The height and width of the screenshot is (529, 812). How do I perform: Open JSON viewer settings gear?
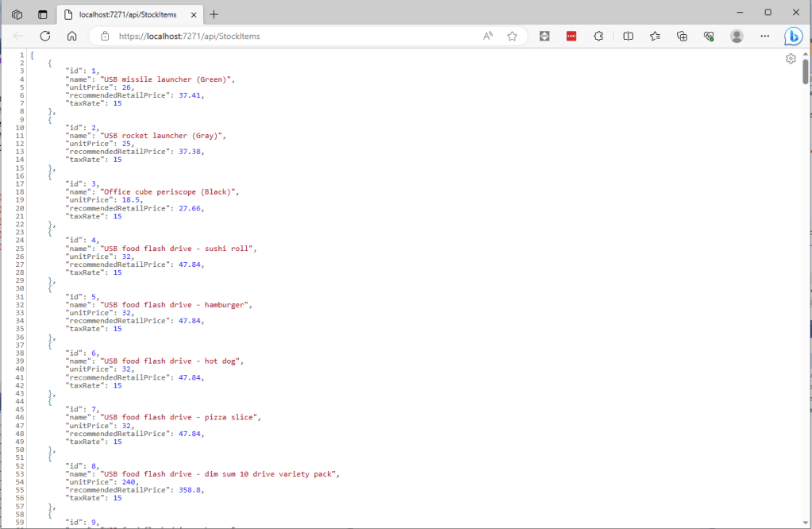(791, 59)
